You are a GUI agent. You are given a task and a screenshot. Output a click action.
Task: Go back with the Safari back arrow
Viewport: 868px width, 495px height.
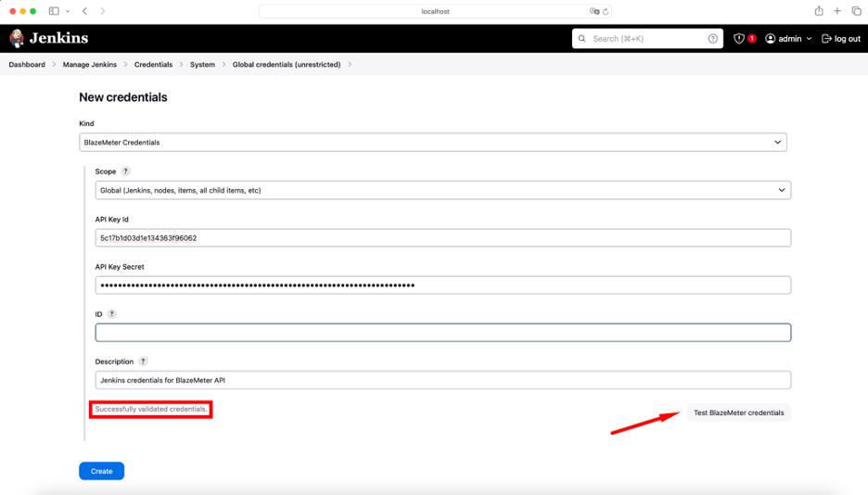coord(84,11)
